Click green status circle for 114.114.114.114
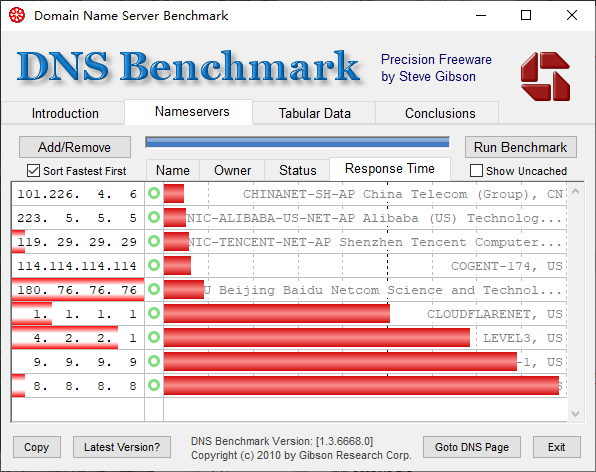This screenshot has width=596, height=472. click(x=154, y=265)
